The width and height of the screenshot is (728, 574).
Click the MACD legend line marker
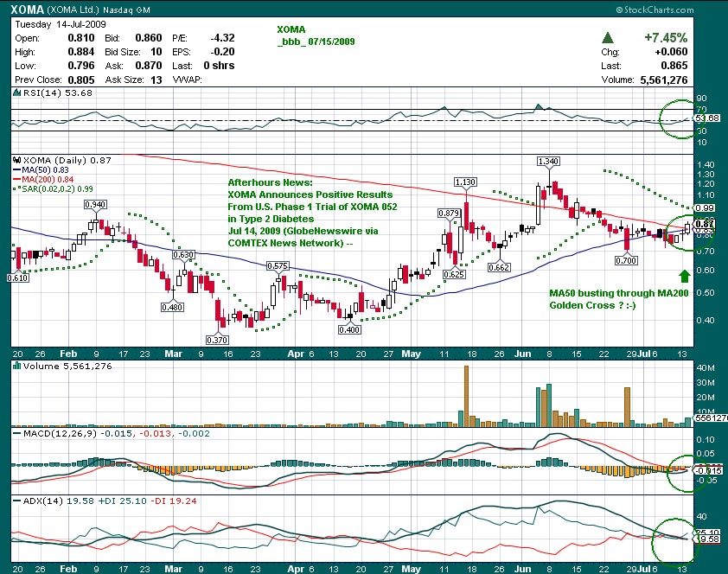(17, 433)
